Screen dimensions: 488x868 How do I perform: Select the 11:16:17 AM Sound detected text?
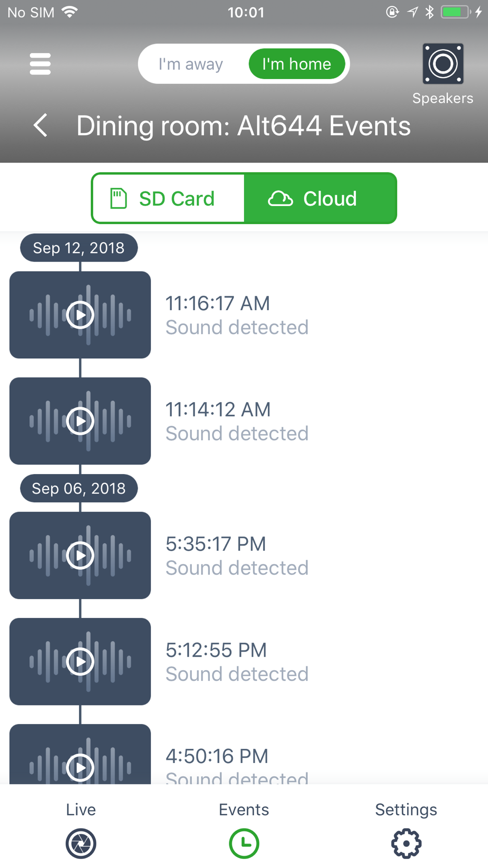coord(237,315)
